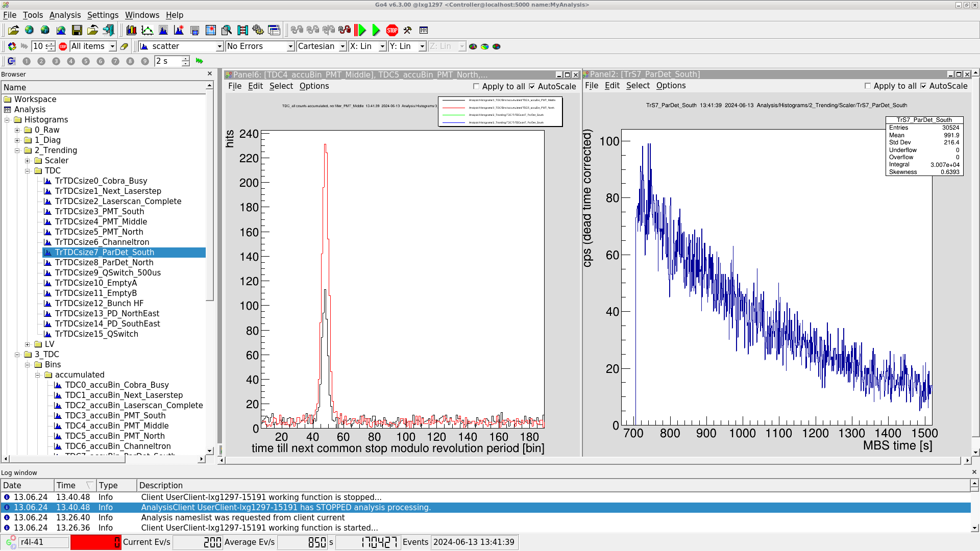This screenshot has height=551, width=980.
Task: Toggle AutoScale checkbox in Panel2
Action: [923, 86]
